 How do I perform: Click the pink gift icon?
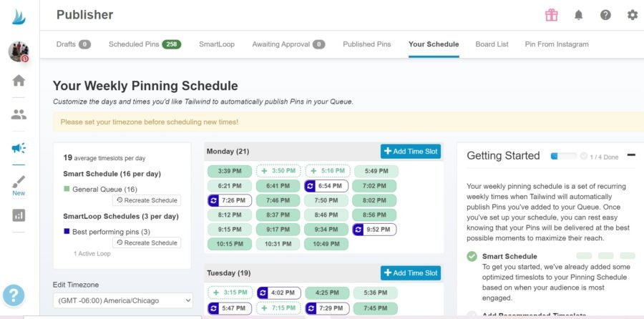[x=551, y=15]
